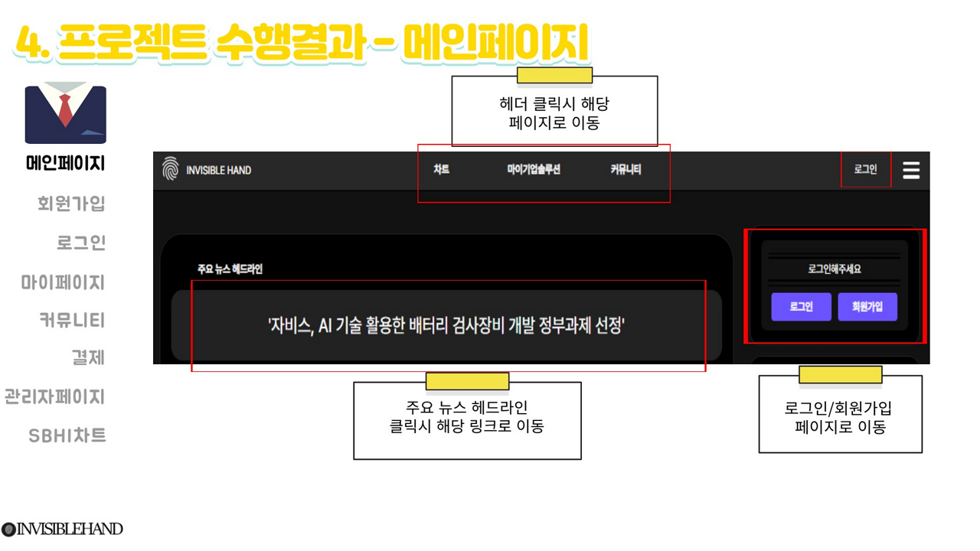The height and width of the screenshot is (551, 980).
Task: Click the purple 로그인 button
Action: [801, 307]
